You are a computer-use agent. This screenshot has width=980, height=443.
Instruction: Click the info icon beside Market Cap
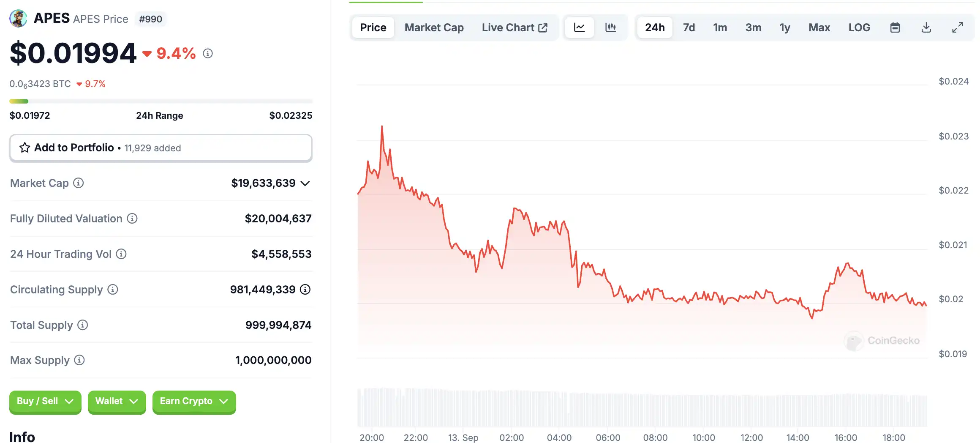[79, 183]
